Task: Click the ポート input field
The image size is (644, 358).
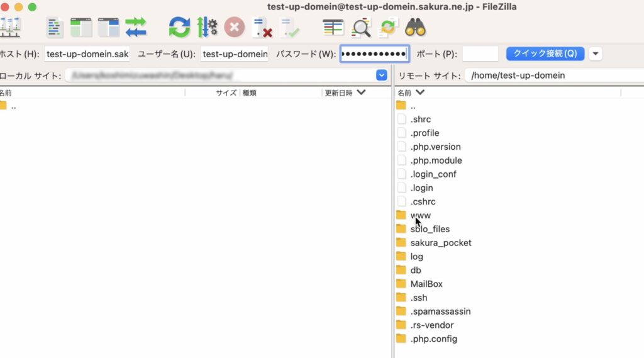Action: pos(480,54)
